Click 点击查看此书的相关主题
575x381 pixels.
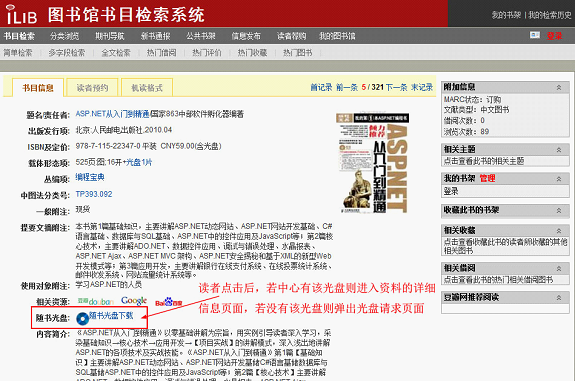(484, 161)
